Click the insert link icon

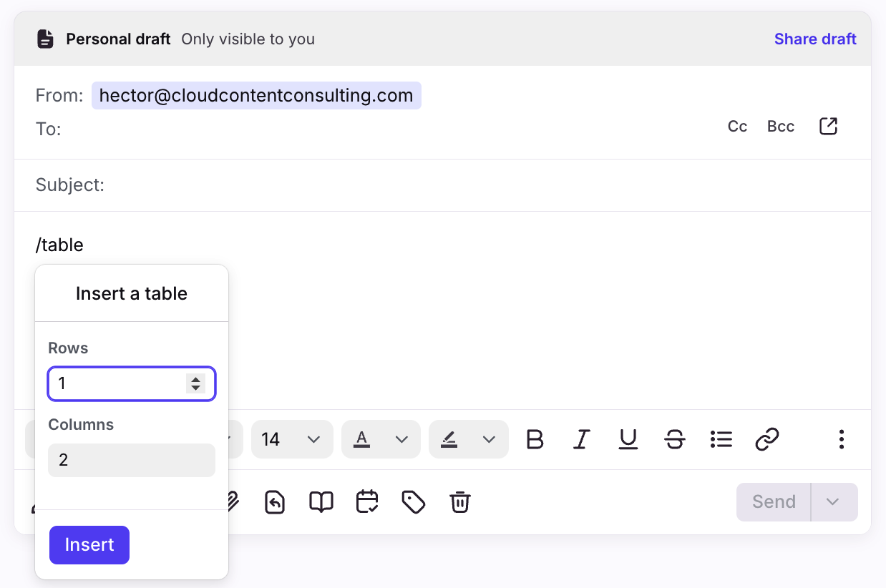pyautogui.click(x=766, y=439)
